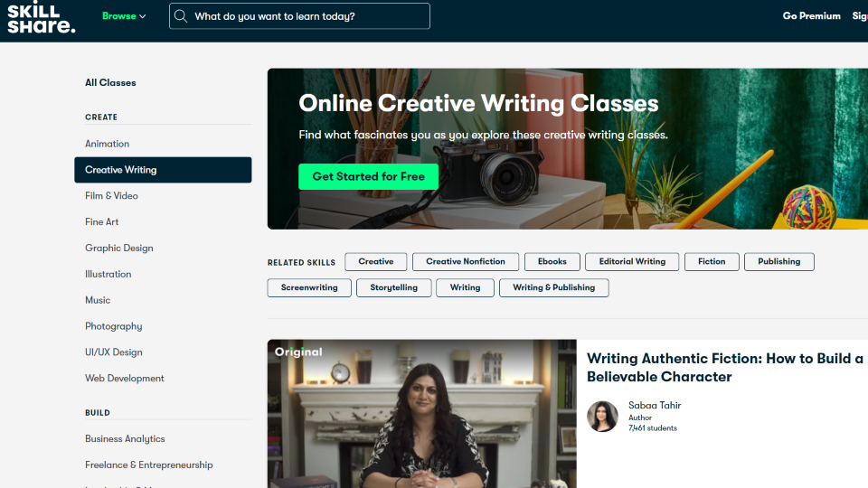Open Photography category in sidebar
The height and width of the screenshot is (488, 868).
[114, 326]
